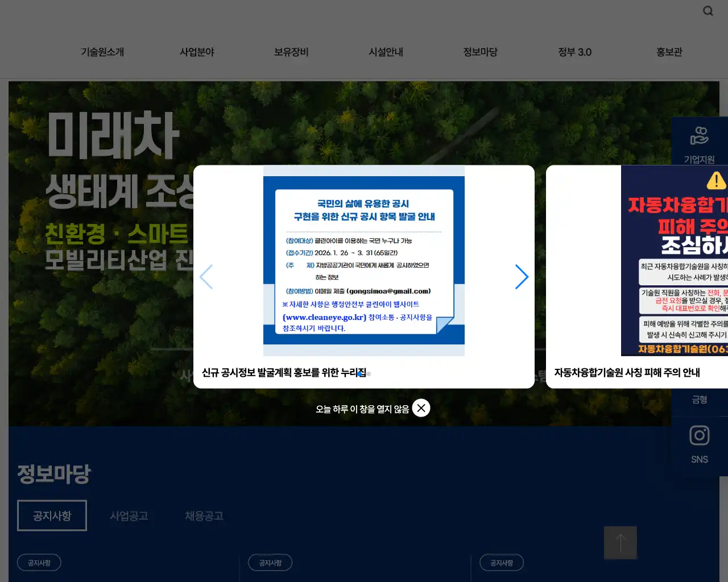Image resolution: width=728 pixels, height=582 pixels.
Task: Dismiss the popup with the X circle icon
Action: coord(421,408)
